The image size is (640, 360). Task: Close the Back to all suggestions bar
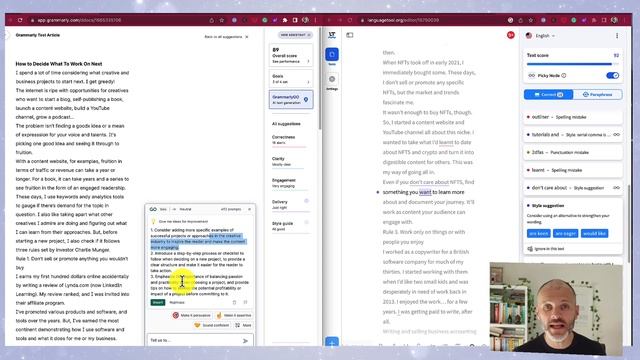click(247, 37)
